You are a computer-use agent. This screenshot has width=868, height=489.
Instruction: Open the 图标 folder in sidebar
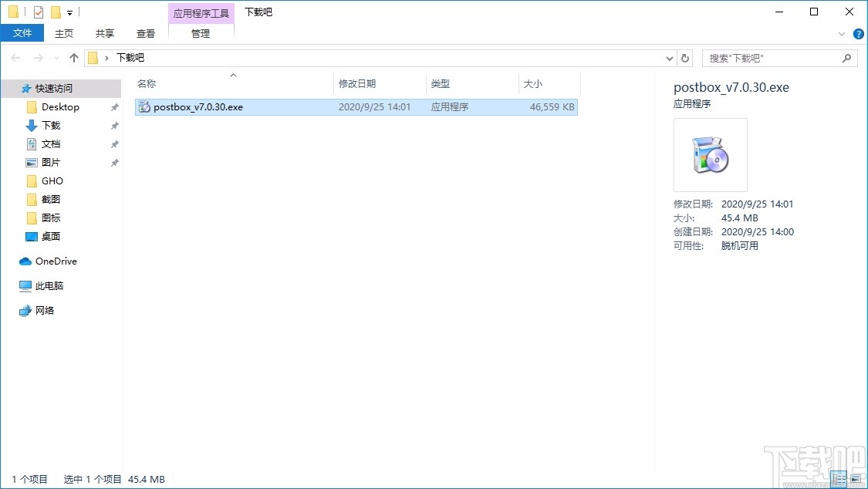[x=50, y=218]
